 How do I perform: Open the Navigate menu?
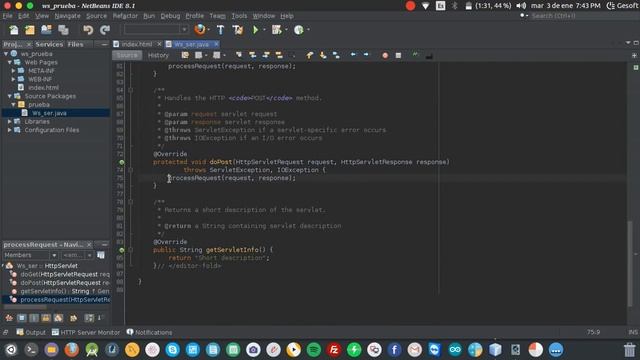point(67,16)
